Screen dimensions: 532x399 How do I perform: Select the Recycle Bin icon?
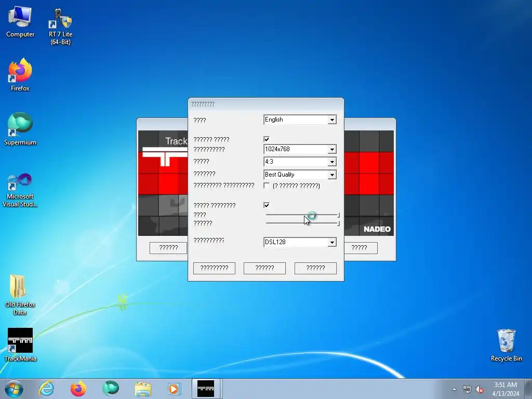coord(506,345)
